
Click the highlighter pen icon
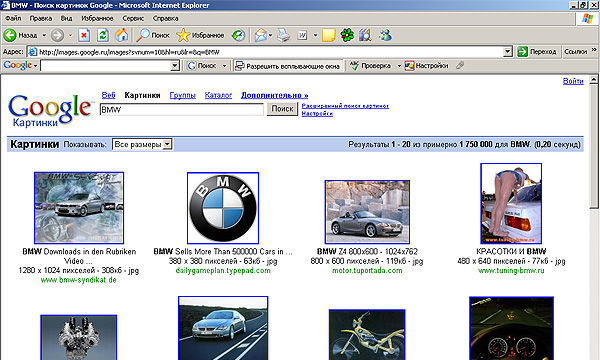coord(460,66)
